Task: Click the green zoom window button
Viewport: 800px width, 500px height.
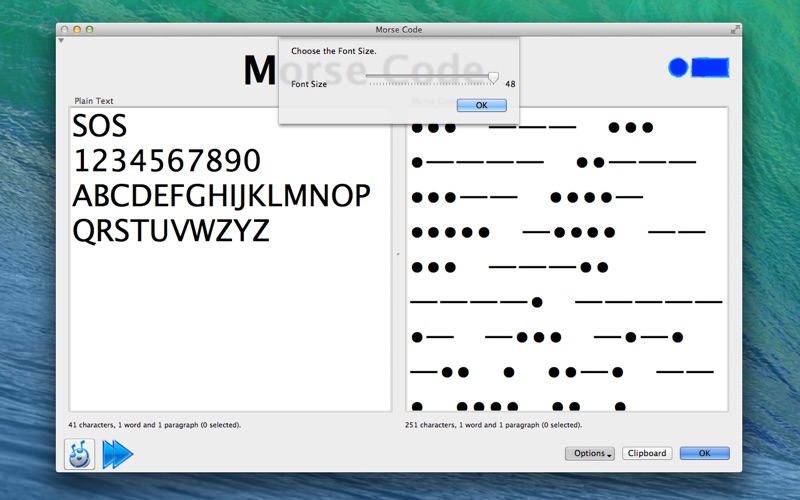Action: 89,29
